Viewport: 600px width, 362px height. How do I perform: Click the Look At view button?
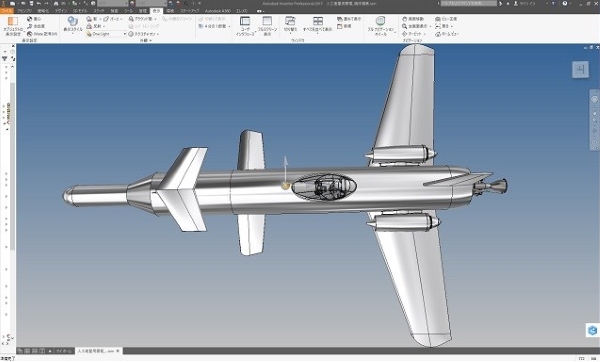(446, 19)
